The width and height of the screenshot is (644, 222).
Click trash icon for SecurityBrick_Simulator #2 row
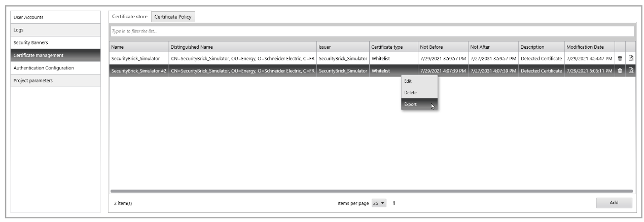[x=620, y=70]
